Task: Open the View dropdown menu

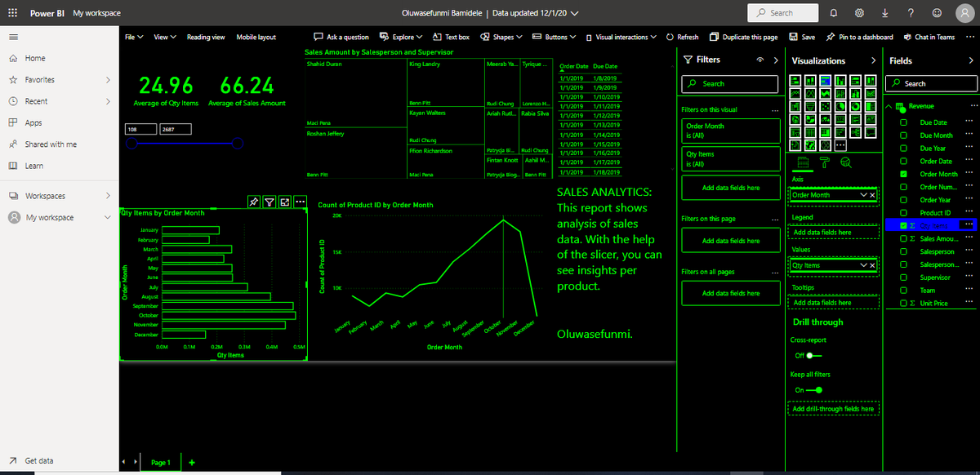Action: tap(165, 38)
